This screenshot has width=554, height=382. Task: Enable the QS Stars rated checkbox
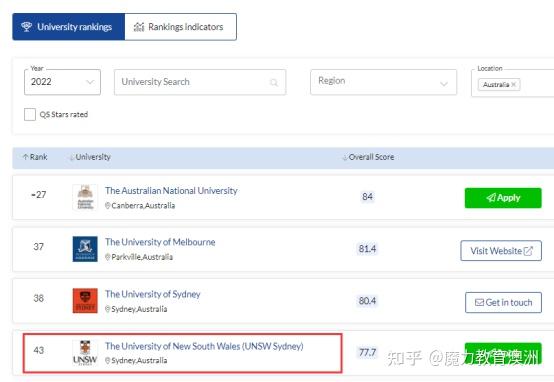point(30,114)
